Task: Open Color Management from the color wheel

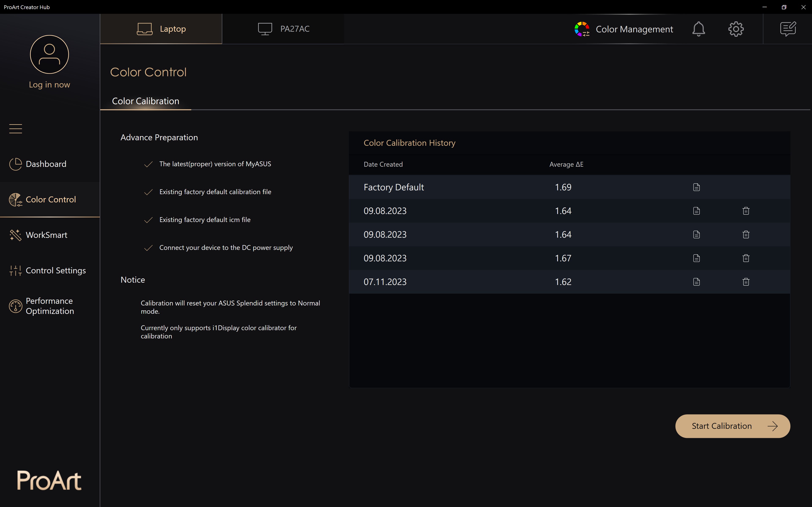Action: [582, 29]
